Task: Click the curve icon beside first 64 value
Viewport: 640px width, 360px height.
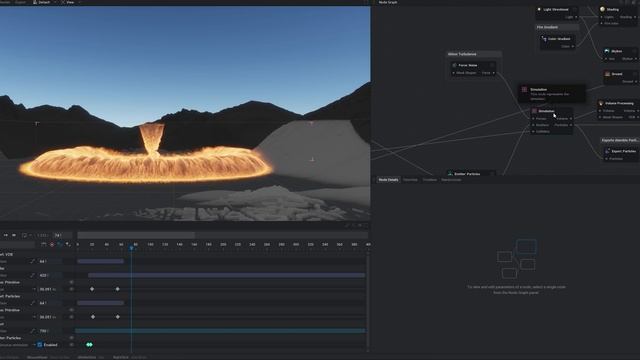Action: point(33,261)
